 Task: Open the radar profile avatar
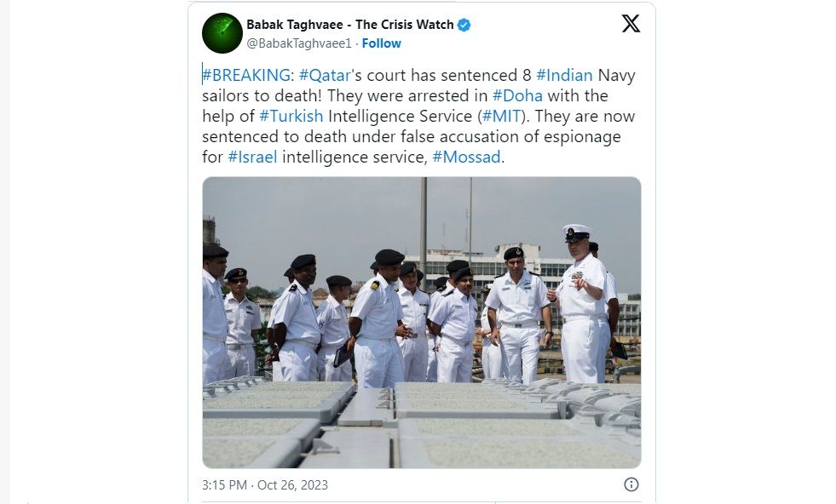[222, 33]
